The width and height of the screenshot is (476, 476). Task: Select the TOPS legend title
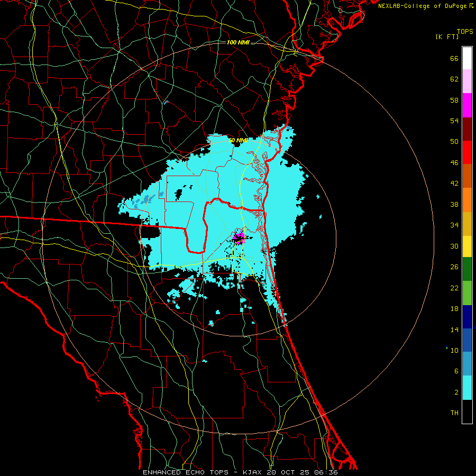465,32
